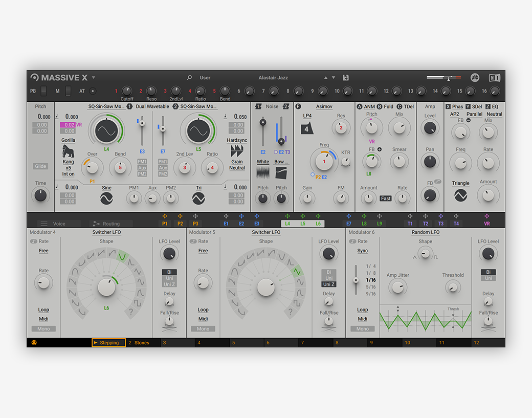
Task: Open the Parallel mode menu in Phas
Action: coord(474,114)
